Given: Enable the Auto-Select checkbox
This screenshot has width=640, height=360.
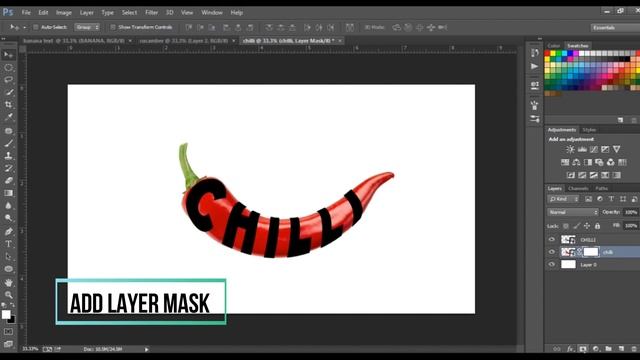Looking at the screenshot, I should point(36,27).
